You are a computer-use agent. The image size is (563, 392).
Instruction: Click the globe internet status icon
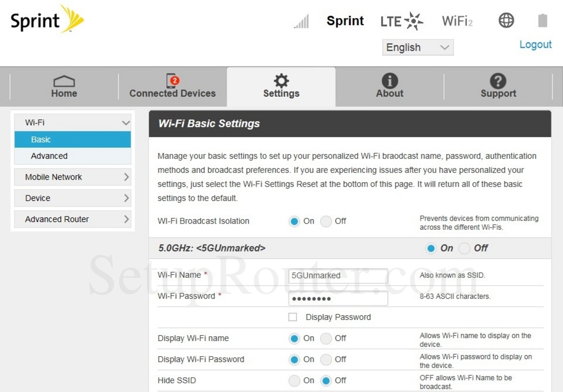coord(506,20)
